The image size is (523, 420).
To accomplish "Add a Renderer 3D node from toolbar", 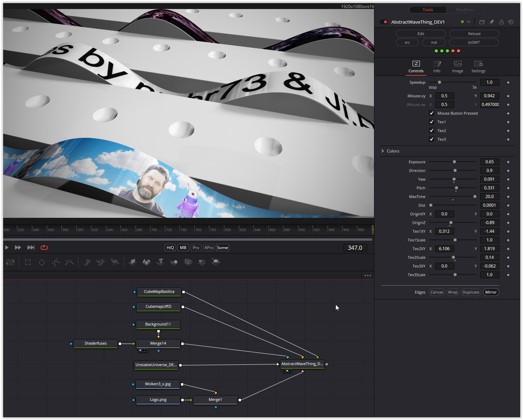I will pos(216,262).
